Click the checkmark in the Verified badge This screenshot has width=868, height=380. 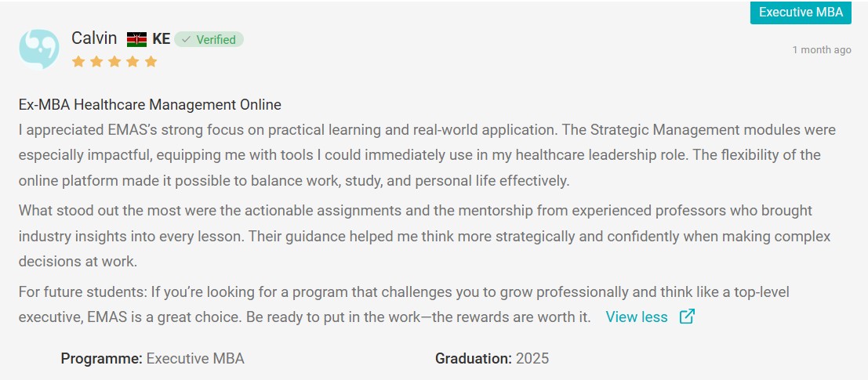187,39
